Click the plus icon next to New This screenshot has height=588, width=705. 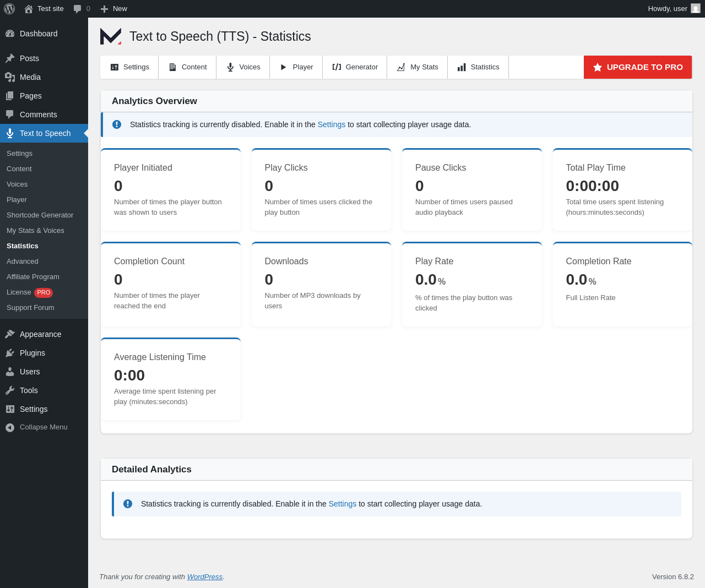click(104, 9)
